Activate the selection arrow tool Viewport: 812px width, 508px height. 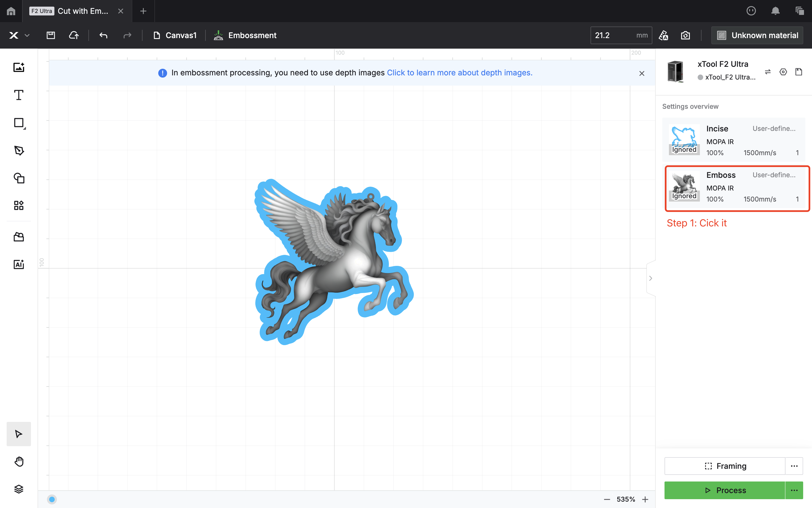point(19,434)
